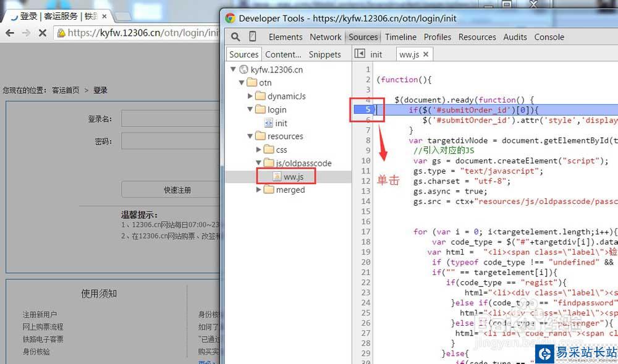Open the 身份核验 help link
Image resolution: width=618 pixels, height=364 pixels.
click(x=36, y=352)
